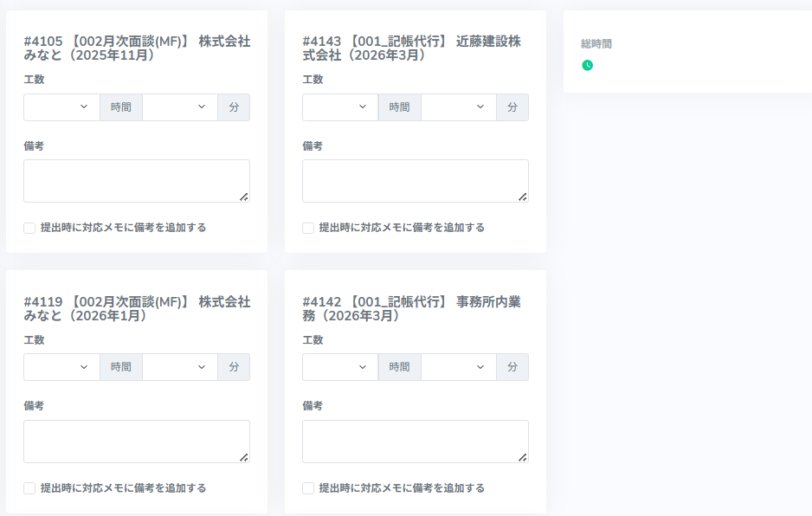Image resolution: width=812 pixels, height=516 pixels.
Task: Expand the minutes dropdown for #4143 近藤建設
Action: (458, 107)
